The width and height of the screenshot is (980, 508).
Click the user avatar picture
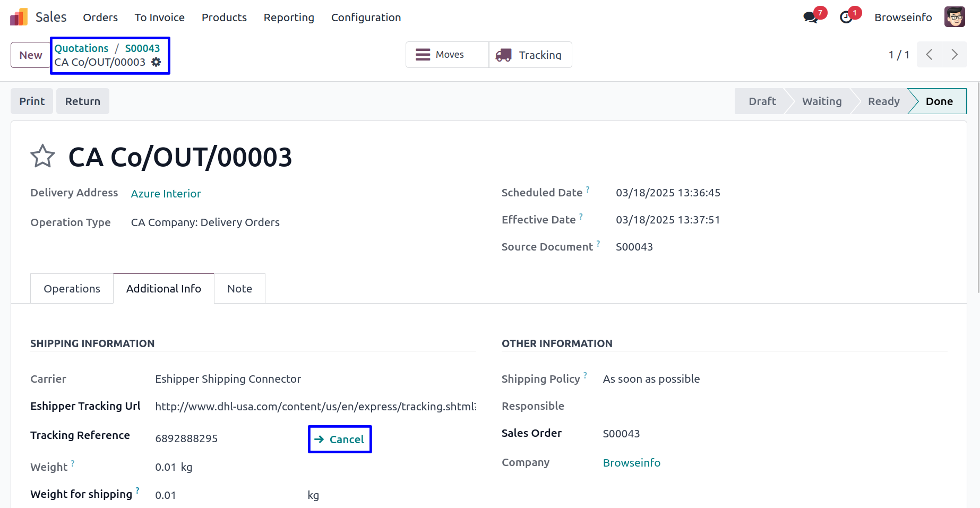954,17
